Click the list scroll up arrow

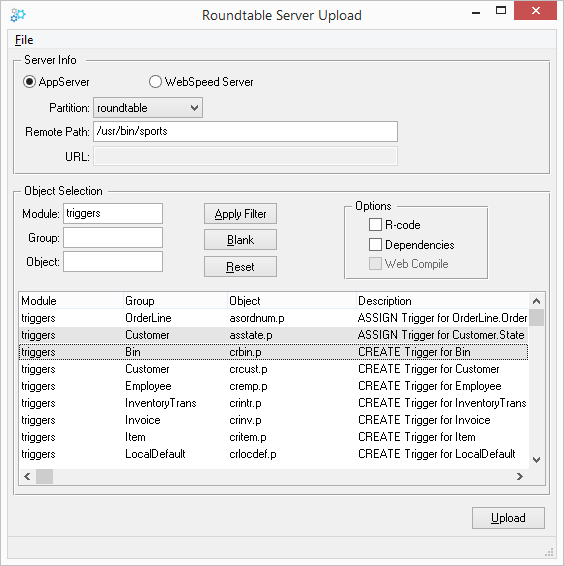click(x=537, y=301)
